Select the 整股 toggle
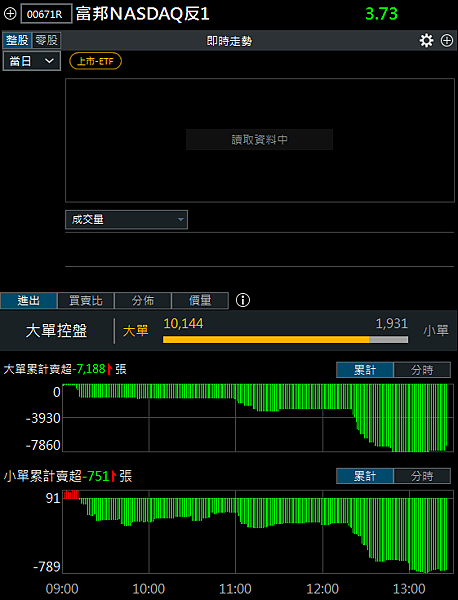 tap(17, 41)
